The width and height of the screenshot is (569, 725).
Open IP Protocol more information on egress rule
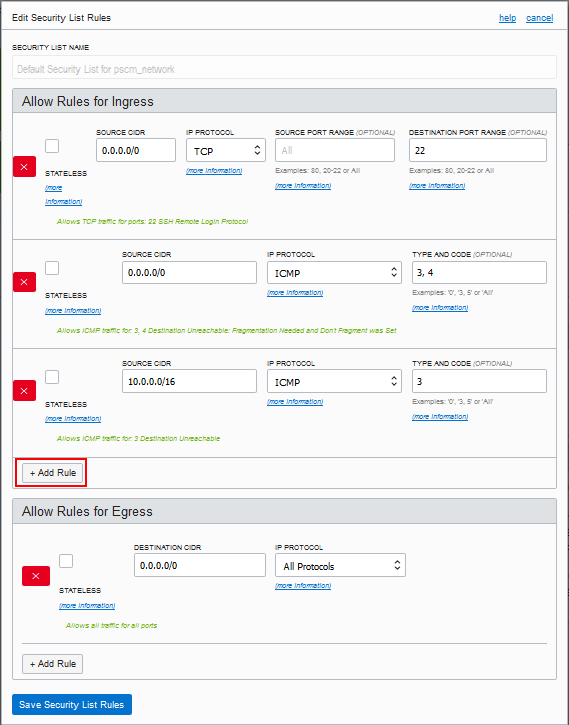pyautogui.click(x=303, y=585)
